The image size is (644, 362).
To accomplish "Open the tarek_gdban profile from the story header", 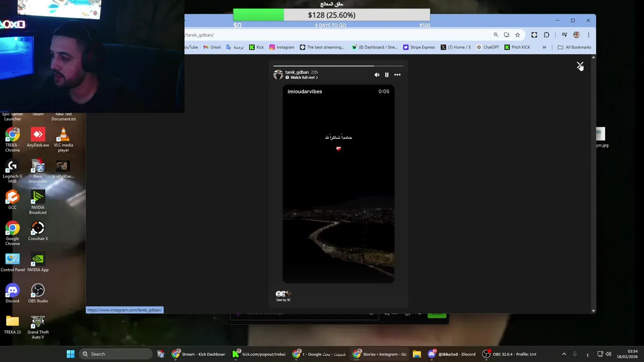I will pos(297,72).
